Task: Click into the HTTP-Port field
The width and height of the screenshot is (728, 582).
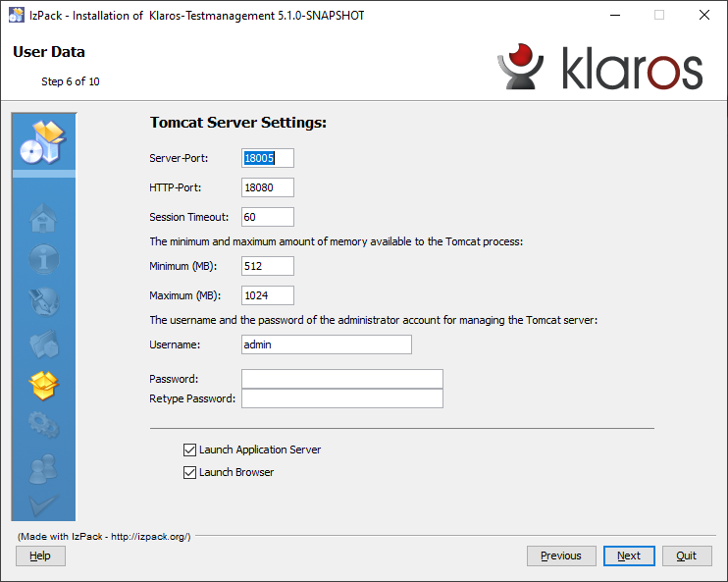Action: click(267, 187)
